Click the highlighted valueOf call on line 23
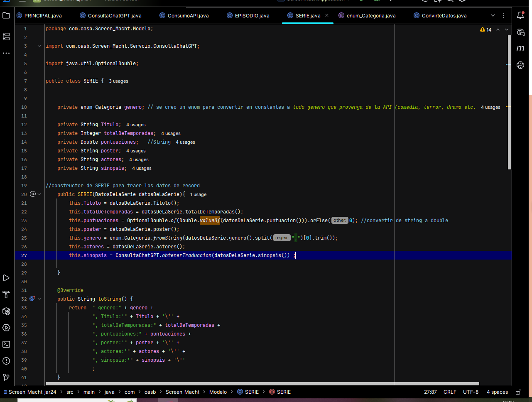 click(210, 221)
